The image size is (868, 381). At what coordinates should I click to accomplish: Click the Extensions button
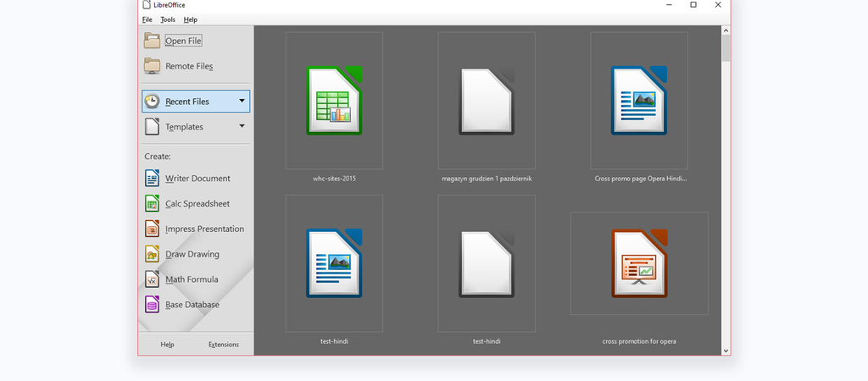224,345
